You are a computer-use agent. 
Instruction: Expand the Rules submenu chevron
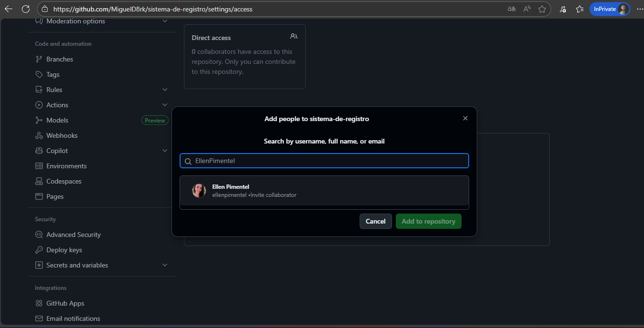point(165,90)
